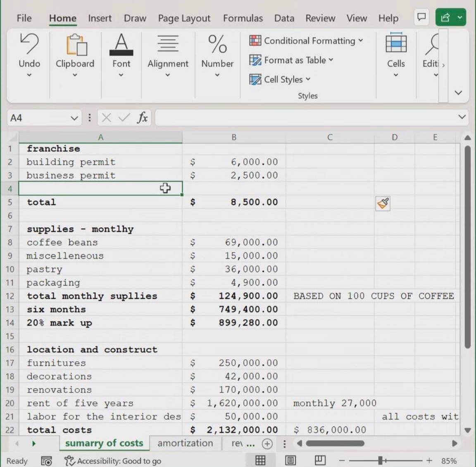
Task: Open the File menu
Action: coord(24,18)
